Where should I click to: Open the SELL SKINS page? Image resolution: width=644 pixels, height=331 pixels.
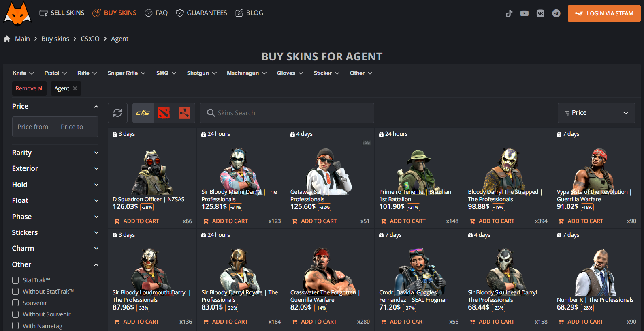[62, 13]
